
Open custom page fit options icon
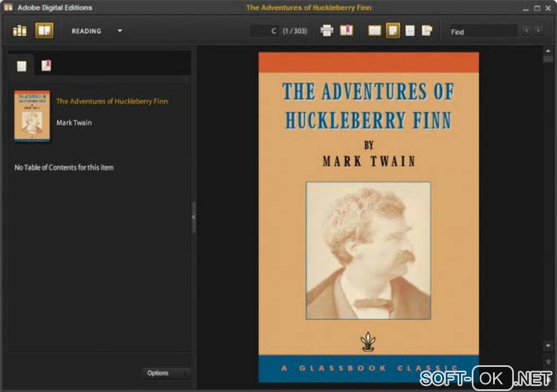[x=426, y=31]
